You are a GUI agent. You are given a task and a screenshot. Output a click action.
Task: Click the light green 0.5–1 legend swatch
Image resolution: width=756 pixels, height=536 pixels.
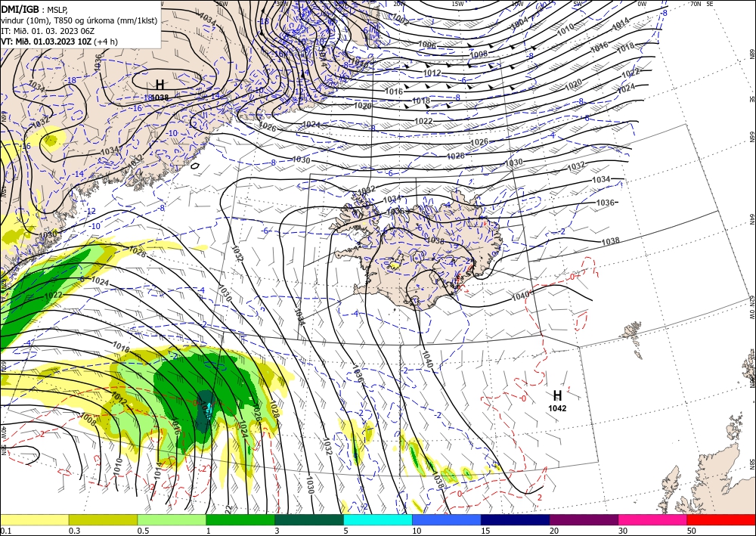coord(172,519)
